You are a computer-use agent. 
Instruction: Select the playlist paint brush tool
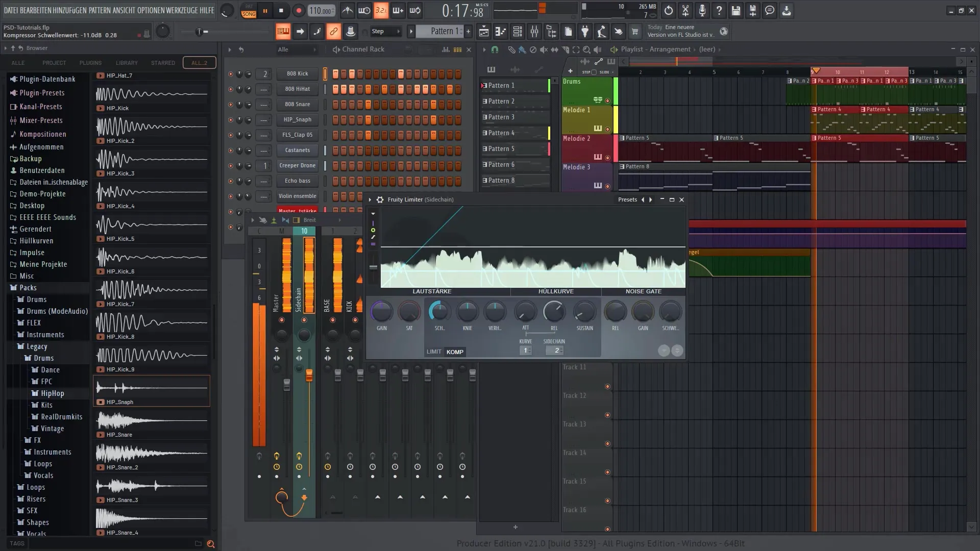[x=522, y=49]
